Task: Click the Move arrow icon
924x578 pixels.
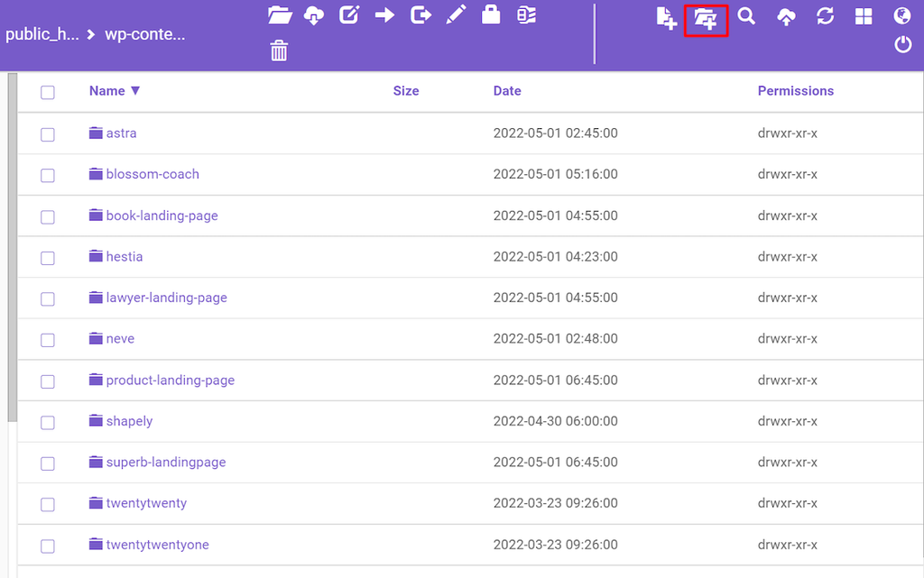Action: tap(384, 15)
